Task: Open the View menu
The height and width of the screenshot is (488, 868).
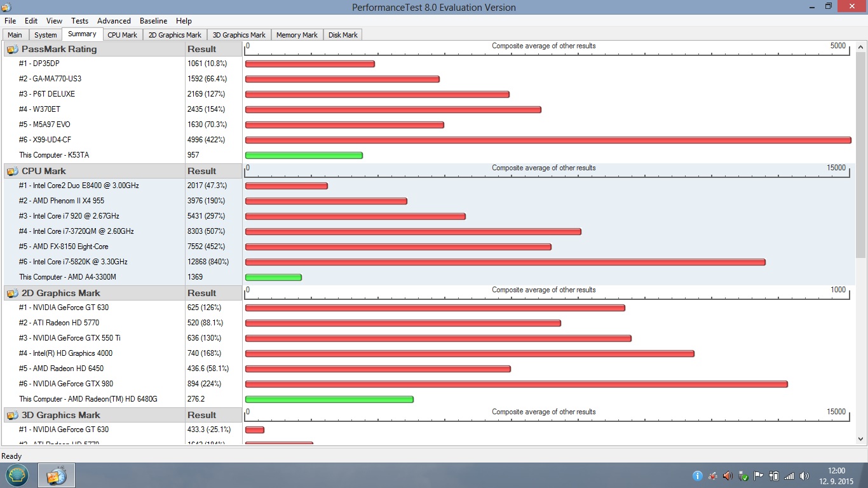Action: (55, 21)
